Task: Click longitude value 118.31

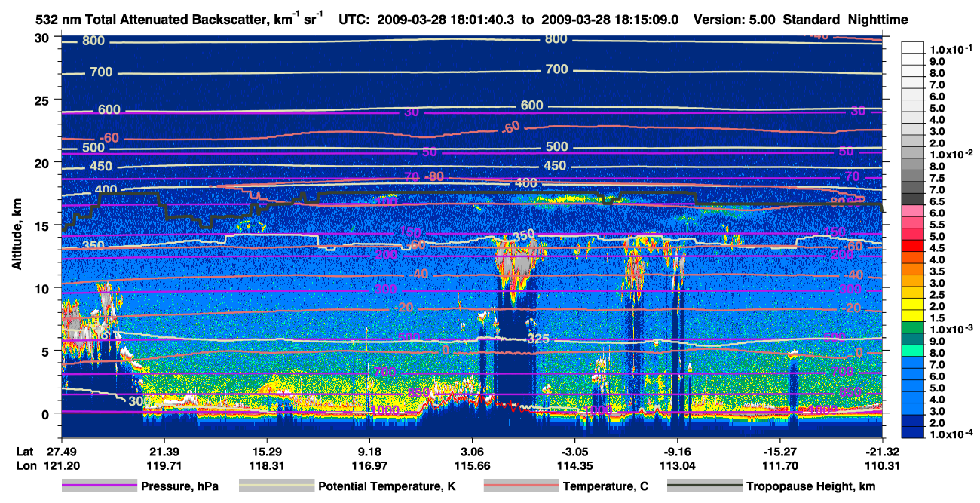Action: [266, 465]
